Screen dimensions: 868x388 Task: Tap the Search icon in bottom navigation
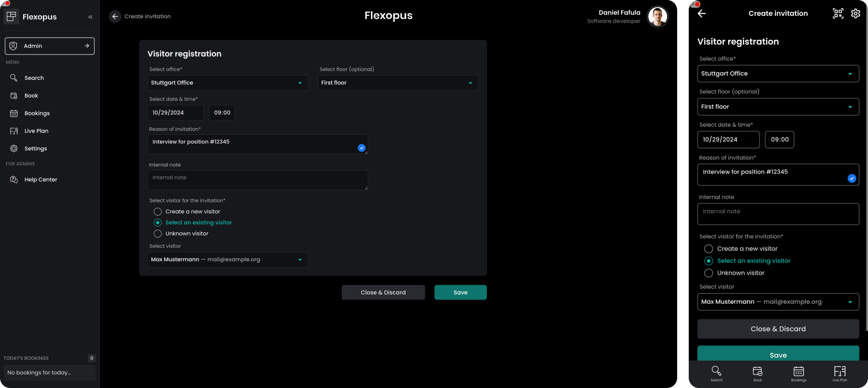[716, 373]
